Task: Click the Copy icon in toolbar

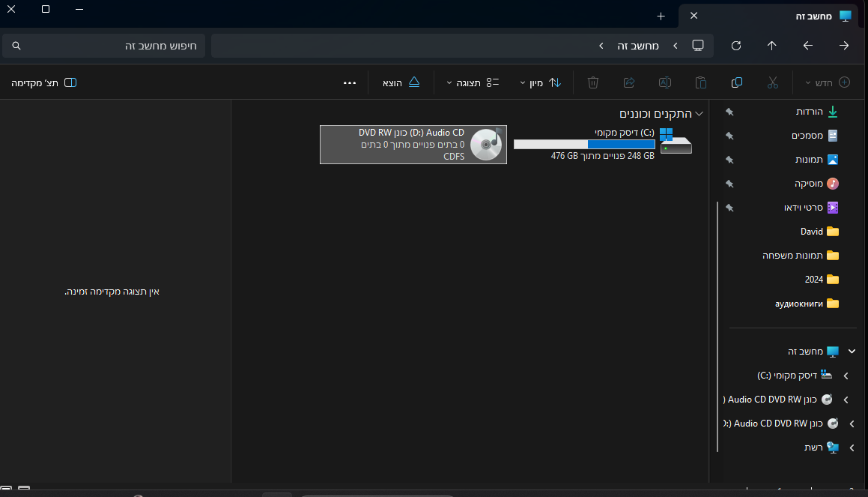Action: tap(737, 82)
